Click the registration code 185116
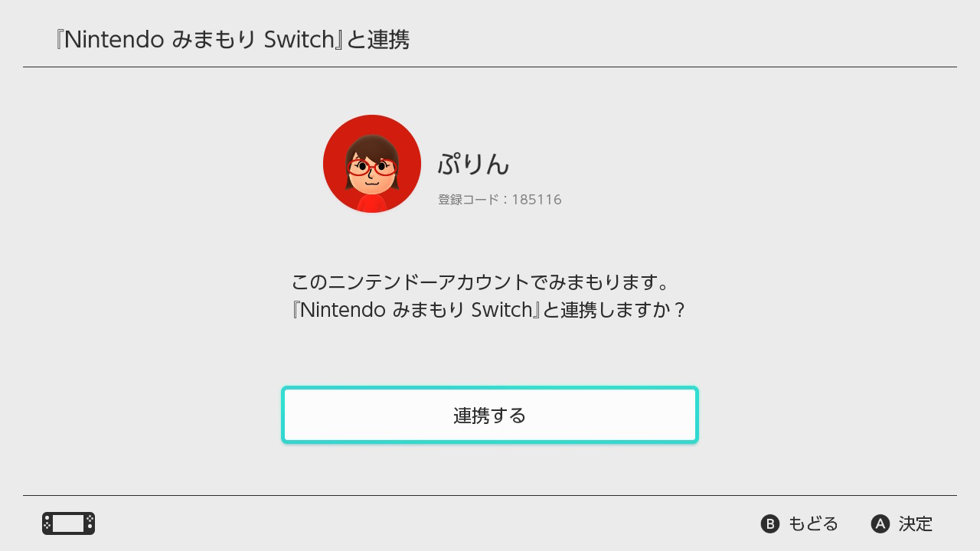Image resolution: width=980 pixels, height=551 pixels. 537,200
